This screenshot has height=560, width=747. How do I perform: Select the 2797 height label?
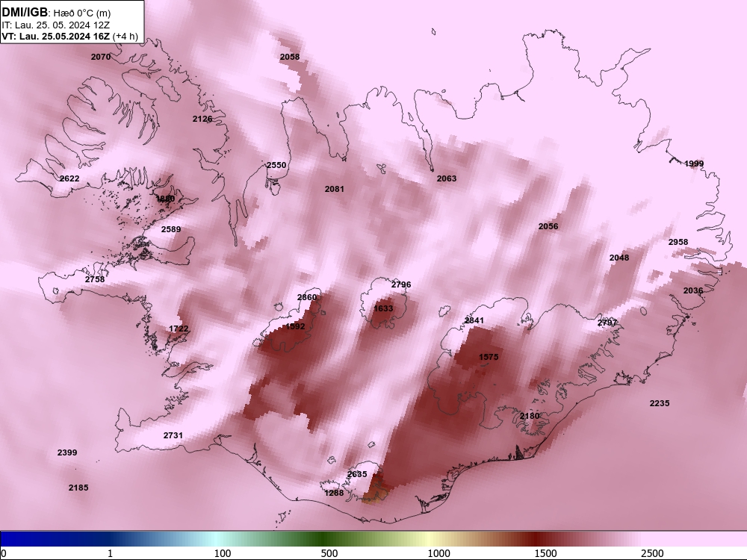(x=607, y=323)
